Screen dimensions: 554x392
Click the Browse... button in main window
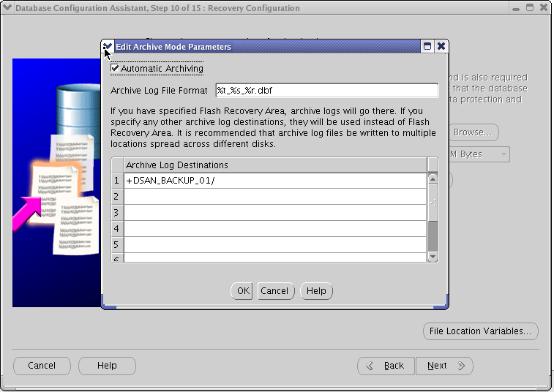(472, 132)
